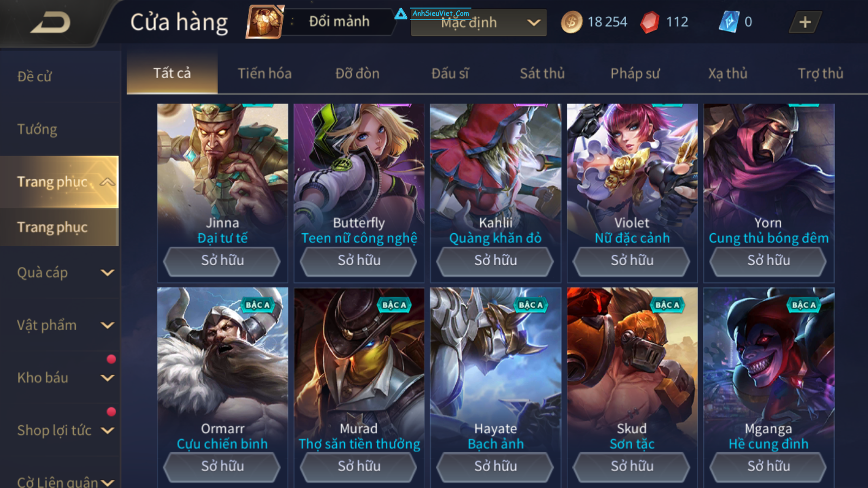
Task: Click Sở hữu button under Violet
Action: coord(632,261)
